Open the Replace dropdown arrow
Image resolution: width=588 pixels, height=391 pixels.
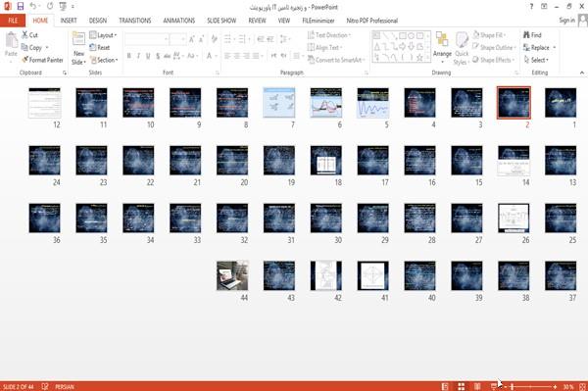tap(555, 48)
